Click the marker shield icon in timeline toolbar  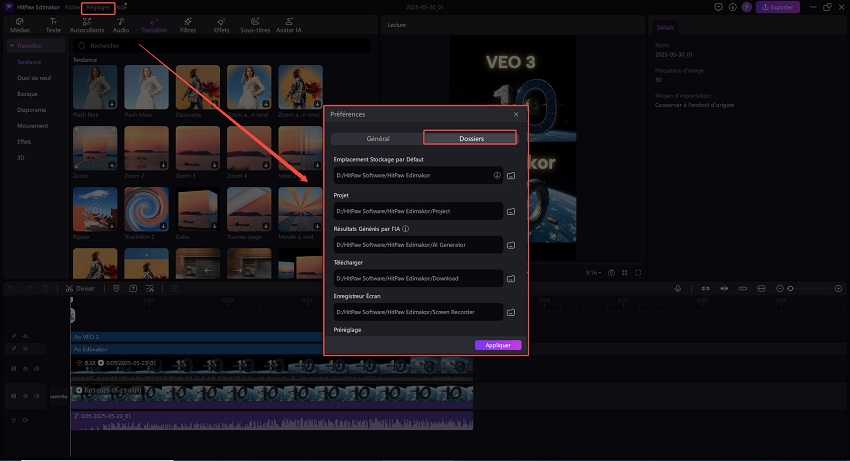tap(116, 289)
